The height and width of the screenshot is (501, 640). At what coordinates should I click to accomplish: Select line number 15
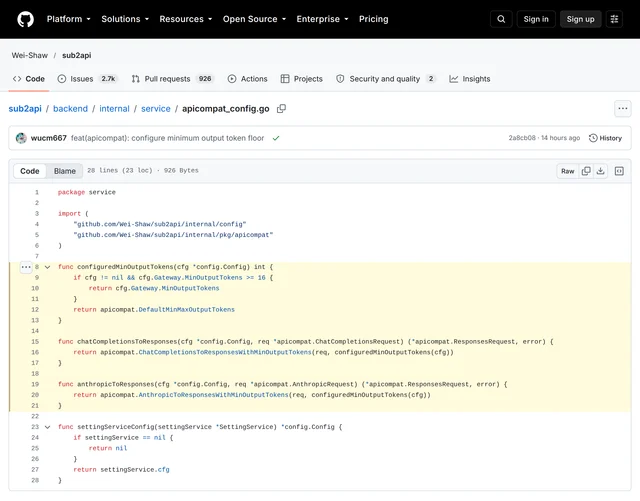35,342
